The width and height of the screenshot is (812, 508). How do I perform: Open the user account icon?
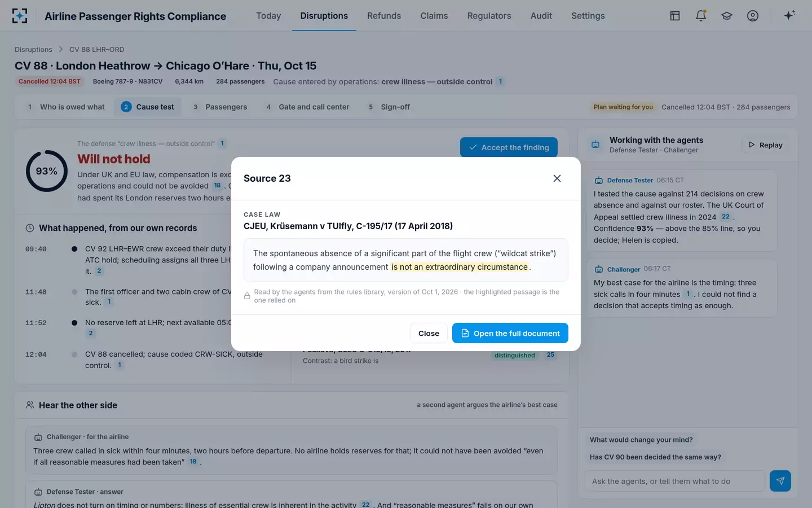tap(753, 16)
